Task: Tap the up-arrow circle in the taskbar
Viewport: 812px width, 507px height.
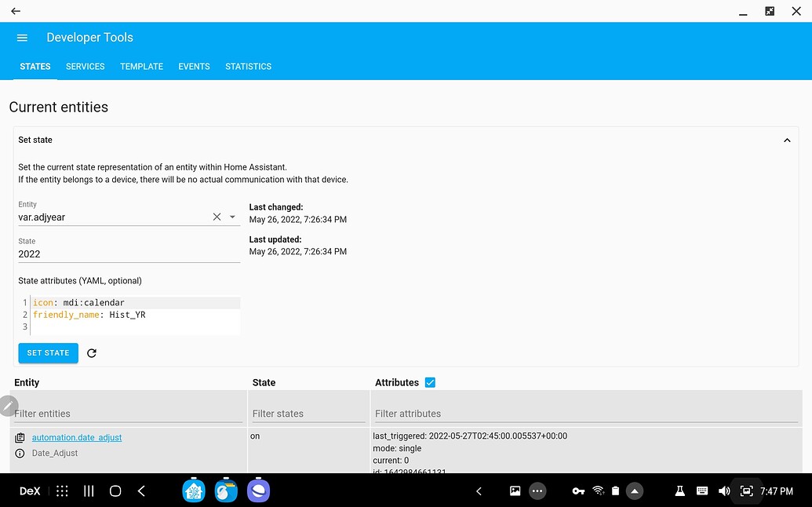Action: [635, 491]
